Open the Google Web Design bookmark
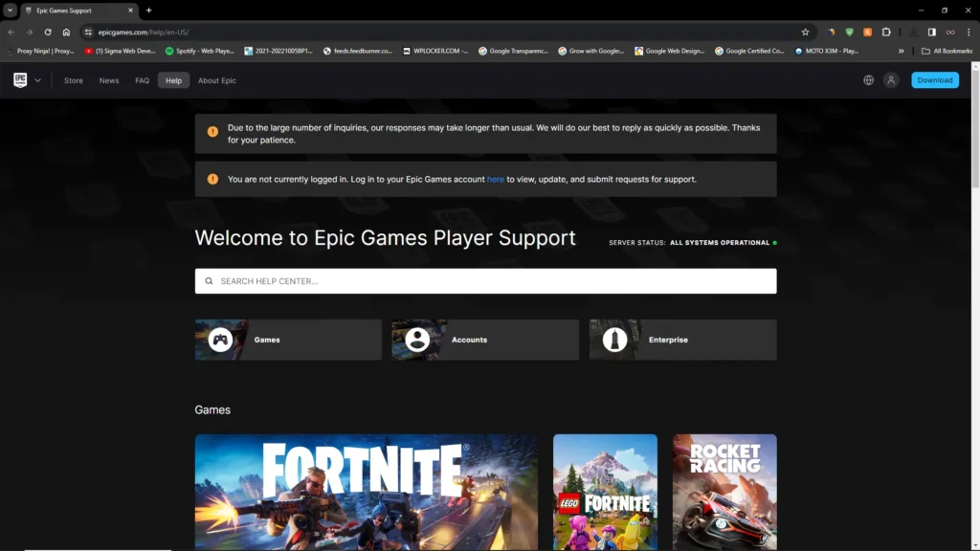Viewport: 980px width, 551px height. coord(669,52)
